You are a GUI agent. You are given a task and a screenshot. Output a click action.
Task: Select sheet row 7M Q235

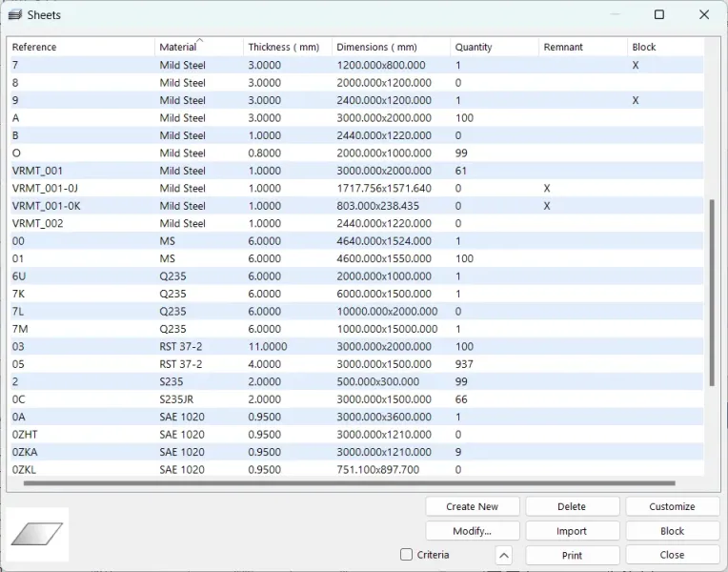tap(356, 329)
